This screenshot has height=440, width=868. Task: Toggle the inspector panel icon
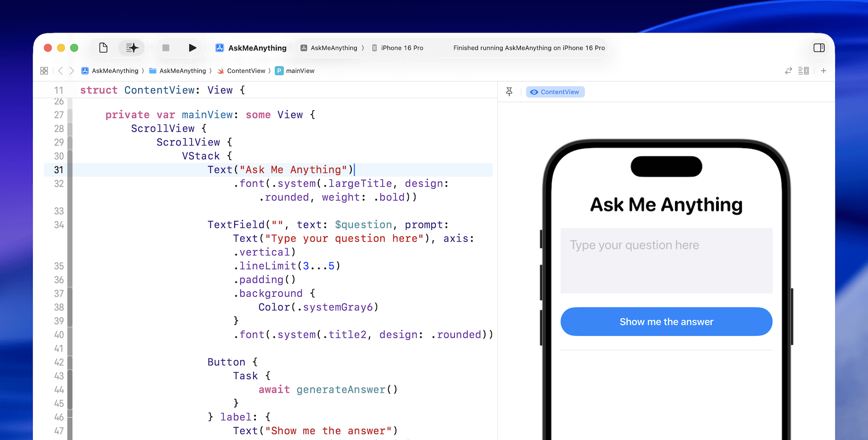coord(819,47)
